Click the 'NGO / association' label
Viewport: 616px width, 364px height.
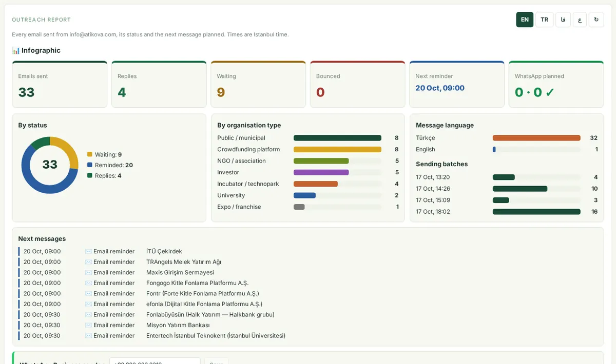241,161
